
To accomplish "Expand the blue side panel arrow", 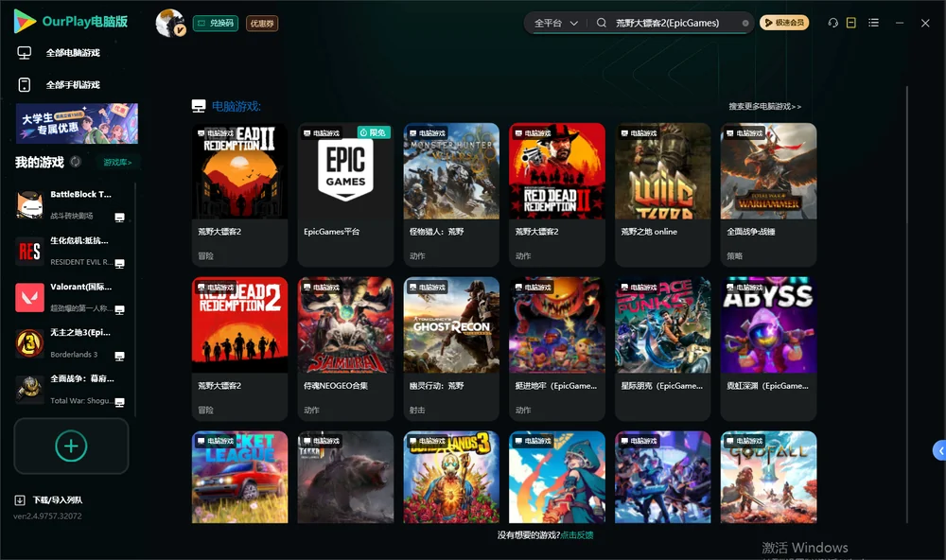I will (x=939, y=451).
